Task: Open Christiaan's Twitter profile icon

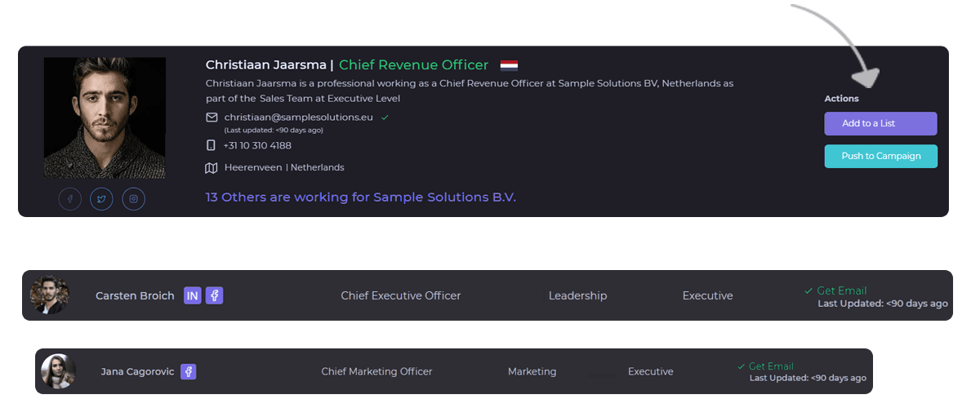Action: point(101,199)
